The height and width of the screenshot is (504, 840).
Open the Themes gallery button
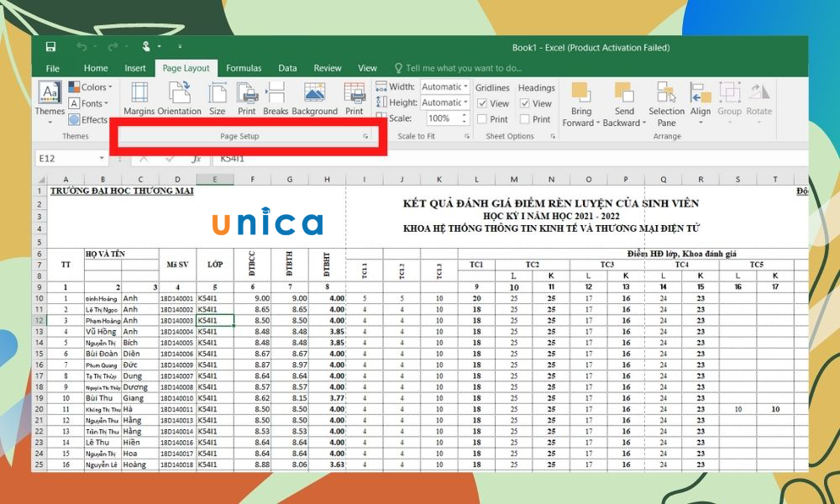coord(50,102)
